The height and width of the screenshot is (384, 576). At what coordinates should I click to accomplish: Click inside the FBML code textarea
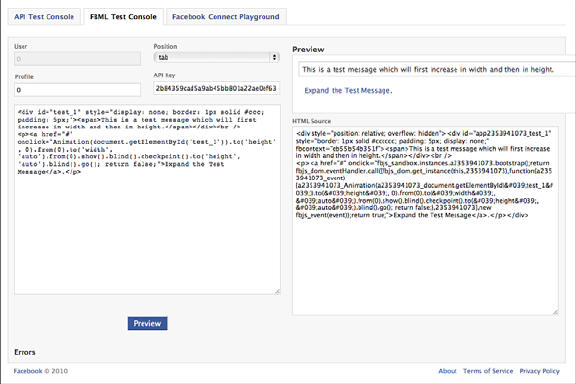click(147, 200)
